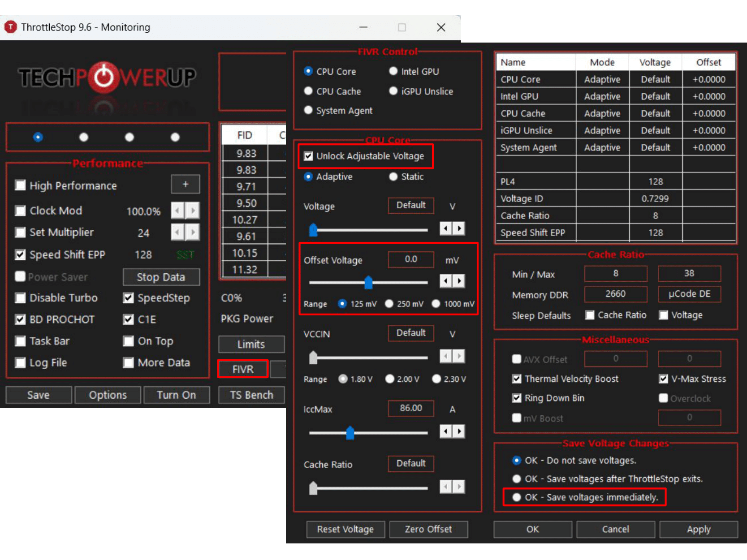
Task: Toggle the Set Multiplier checkbox
Action: pyautogui.click(x=20, y=232)
